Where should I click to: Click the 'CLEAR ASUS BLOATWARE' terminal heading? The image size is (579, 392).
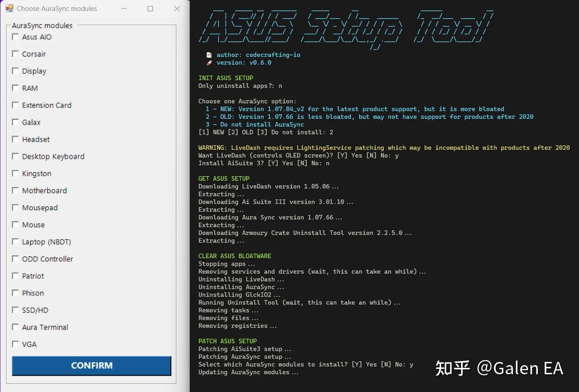click(235, 256)
